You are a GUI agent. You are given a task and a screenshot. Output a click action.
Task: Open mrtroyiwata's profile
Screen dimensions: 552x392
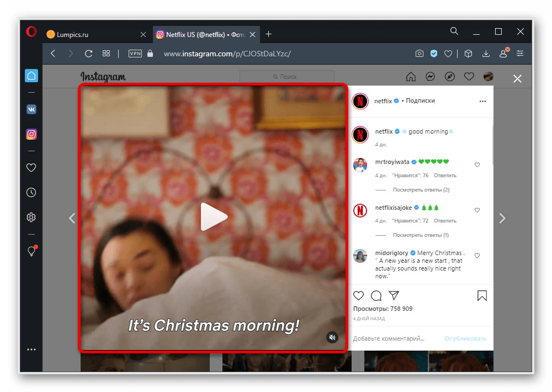392,162
